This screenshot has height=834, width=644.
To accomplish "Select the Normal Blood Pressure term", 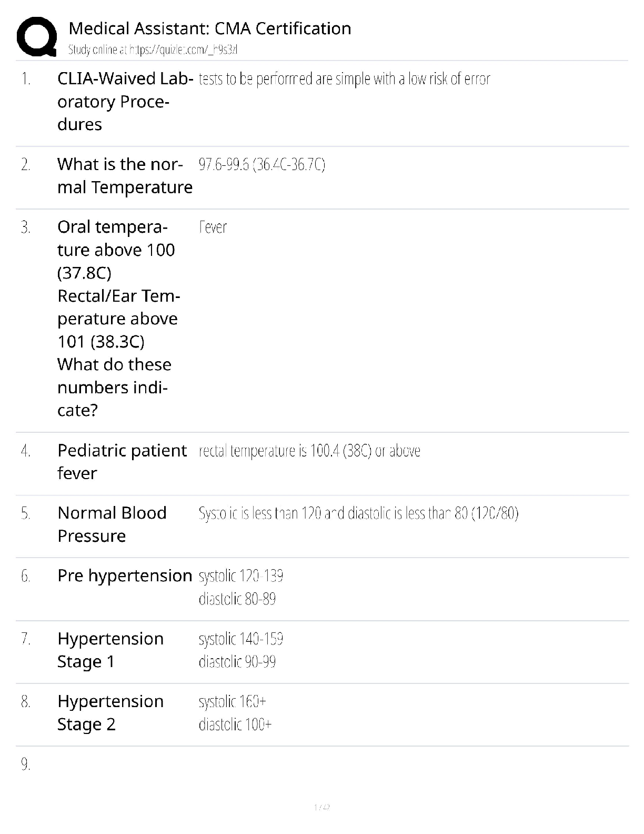I will pyautogui.click(x=112, y=524).
